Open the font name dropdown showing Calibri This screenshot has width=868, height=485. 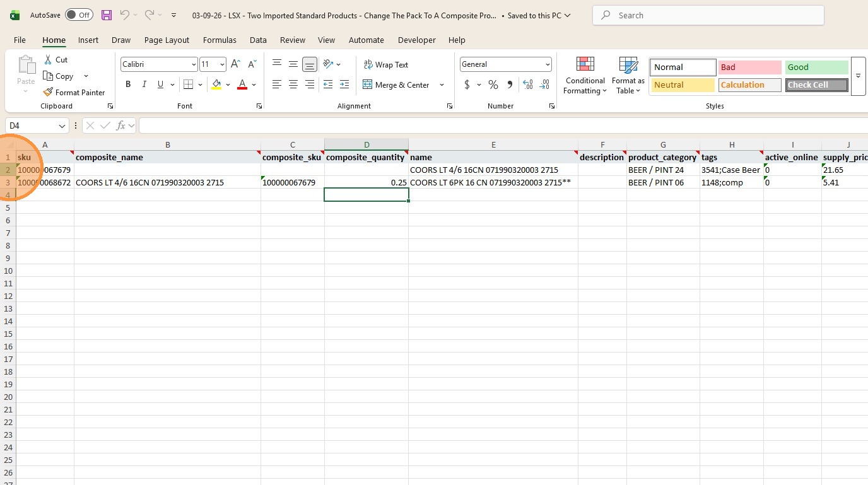click(194, 64)
